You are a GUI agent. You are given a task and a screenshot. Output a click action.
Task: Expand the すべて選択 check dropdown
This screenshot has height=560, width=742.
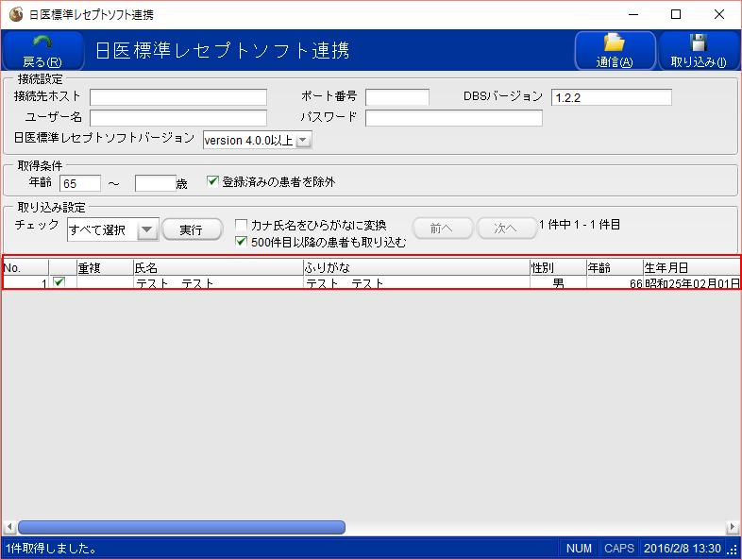147,229
